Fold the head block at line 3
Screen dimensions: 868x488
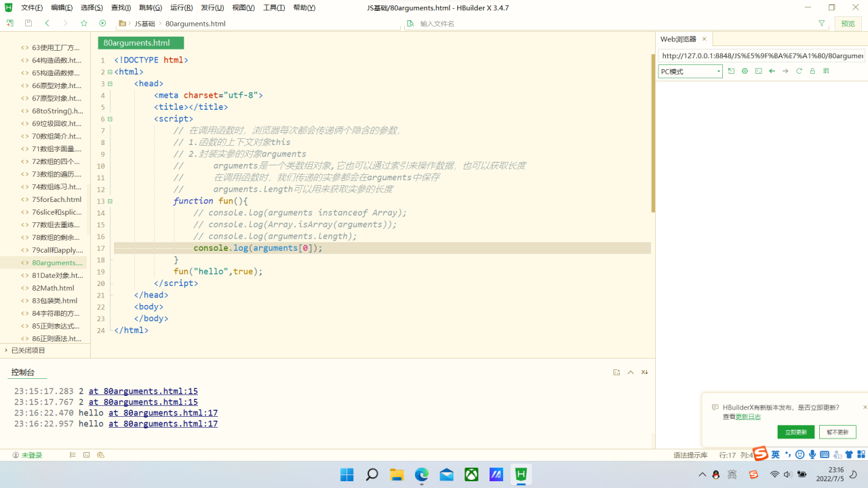coord(110,83)
